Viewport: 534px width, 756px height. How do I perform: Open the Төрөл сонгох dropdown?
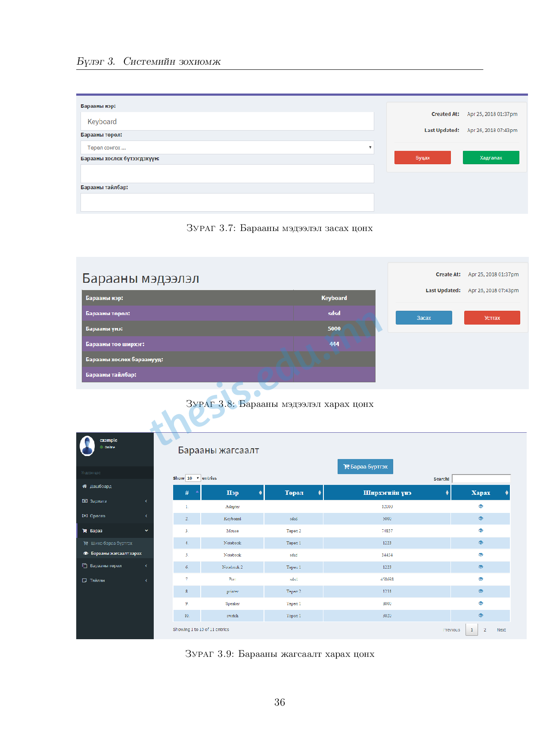pyautogui.click(x=227, y=147)
